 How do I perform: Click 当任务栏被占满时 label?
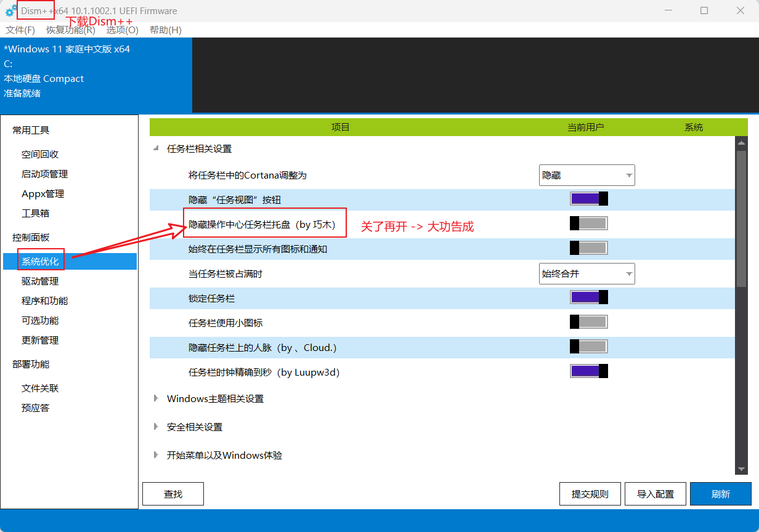point(225,274)
